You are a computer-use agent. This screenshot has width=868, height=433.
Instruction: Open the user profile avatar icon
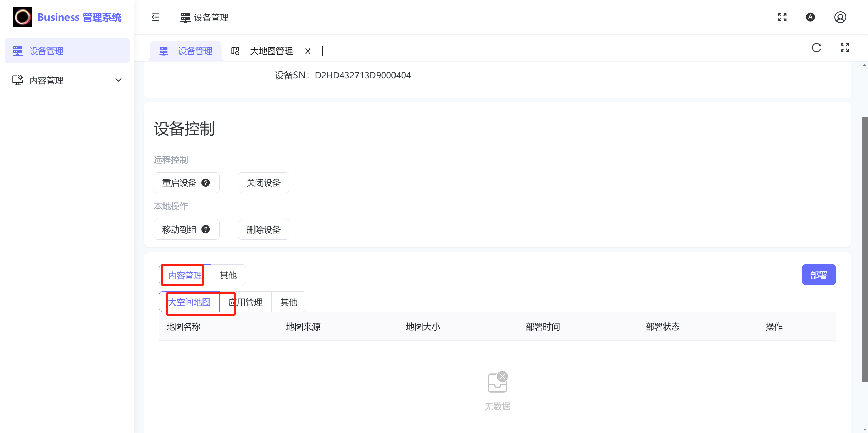coord(840,17)
